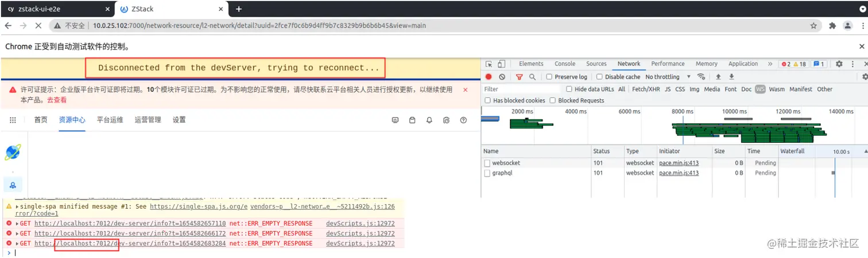Open the single-spa.js.org error link

[x=199, y=206]
